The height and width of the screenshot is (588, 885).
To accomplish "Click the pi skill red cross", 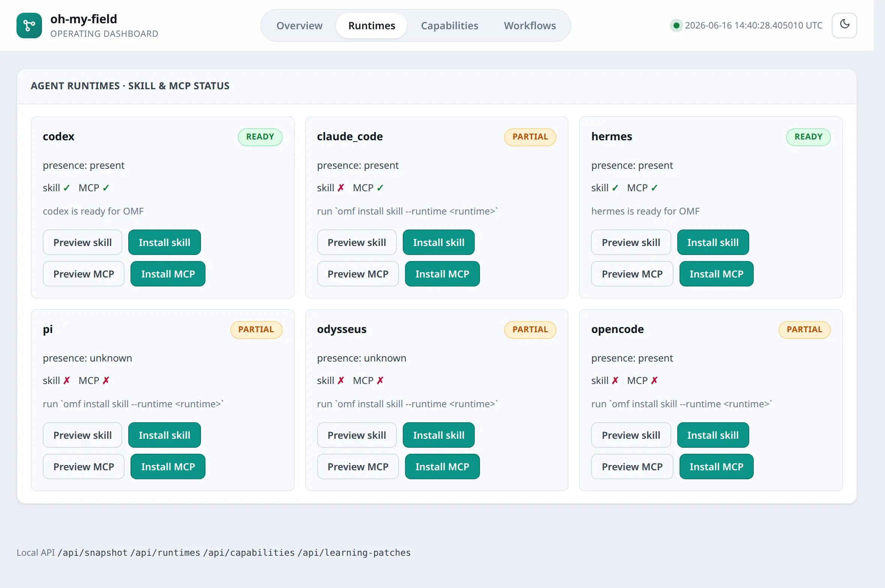I will pos(67,381).
